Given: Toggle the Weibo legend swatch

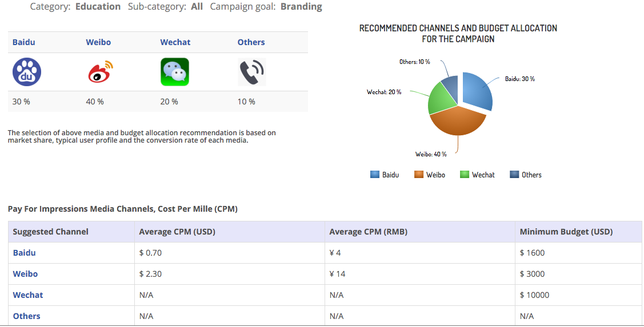Looking at the screenshot, I should 418,175.
